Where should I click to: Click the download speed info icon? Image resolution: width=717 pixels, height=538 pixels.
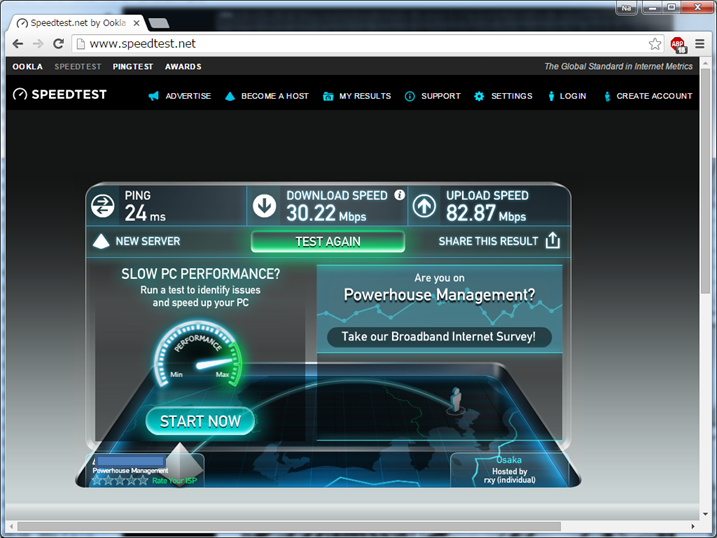click(400, 195)
